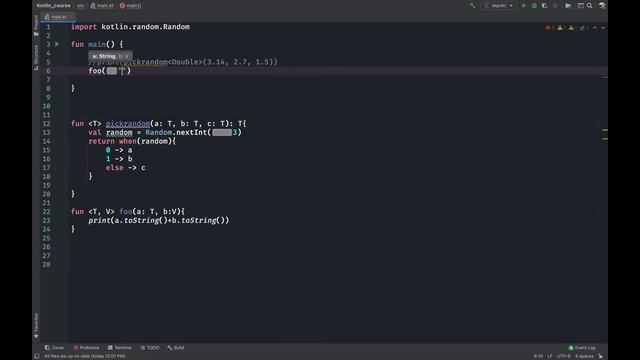Screen dimensions: 640x360
Task: Open the Problems tool window
Action: [87, 348]
